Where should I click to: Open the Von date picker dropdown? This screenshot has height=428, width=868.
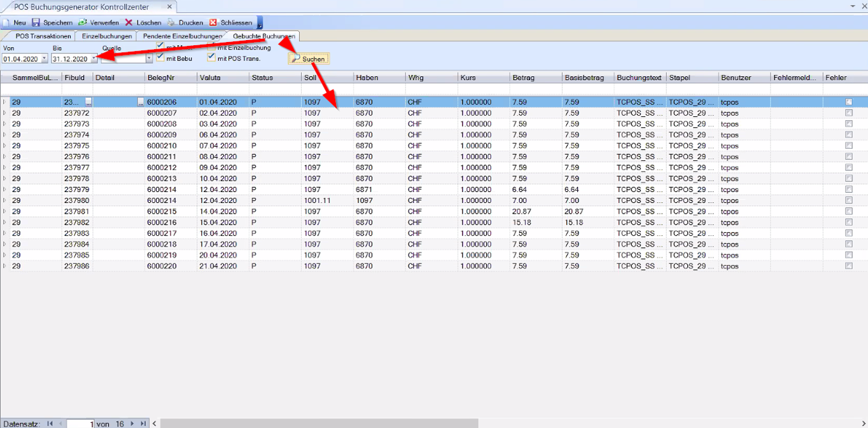point(44,59)
